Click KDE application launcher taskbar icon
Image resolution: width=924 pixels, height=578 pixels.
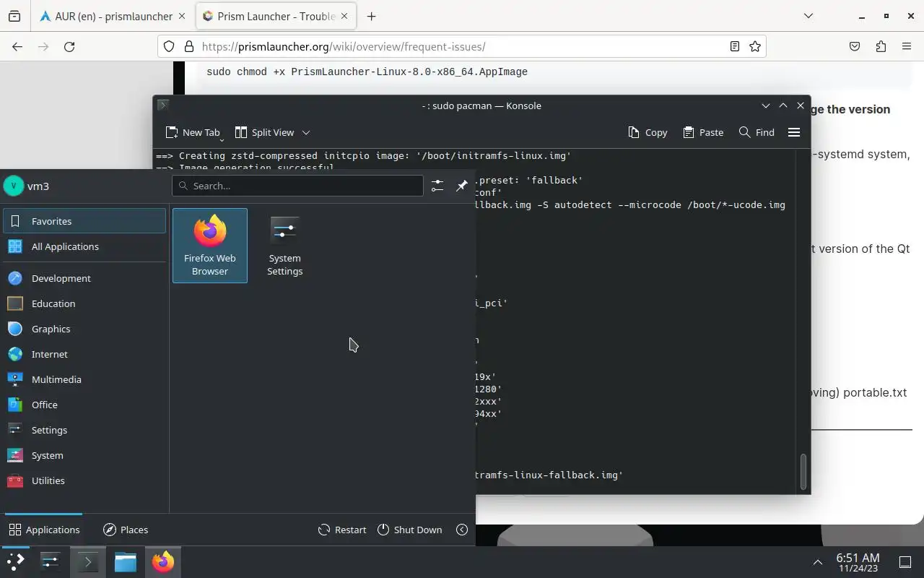(x=15, y=561)
